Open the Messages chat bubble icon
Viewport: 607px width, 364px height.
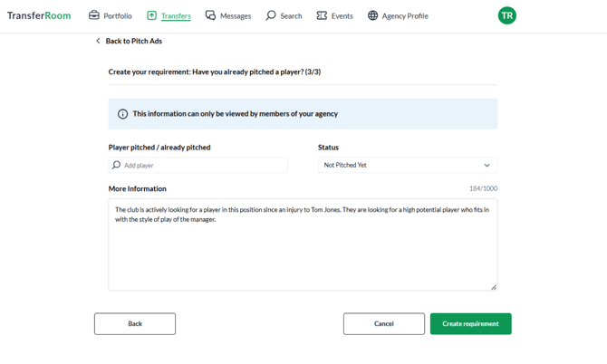210,15
